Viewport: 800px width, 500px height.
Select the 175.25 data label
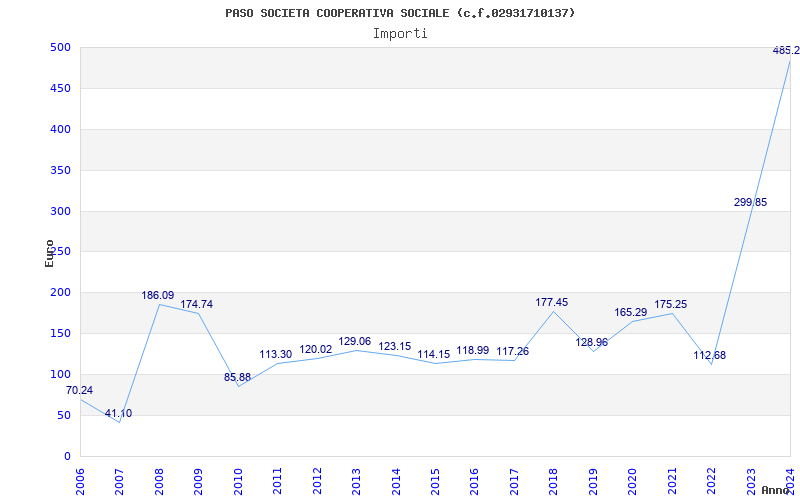pos(670,305)
